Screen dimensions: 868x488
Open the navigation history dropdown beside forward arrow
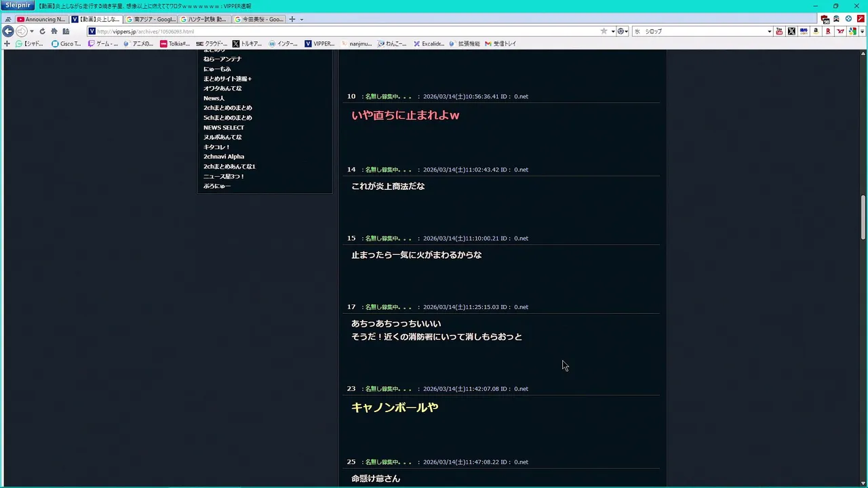tap(31, 31)
